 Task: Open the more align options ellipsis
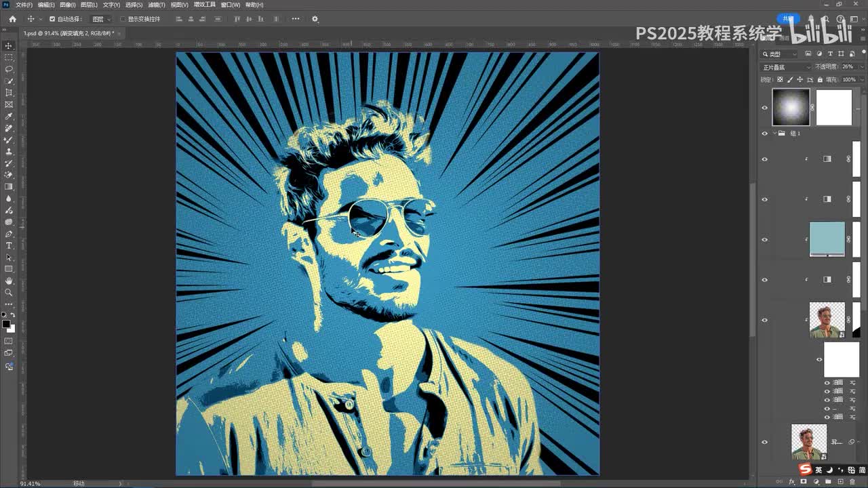[x=296, y=19]
